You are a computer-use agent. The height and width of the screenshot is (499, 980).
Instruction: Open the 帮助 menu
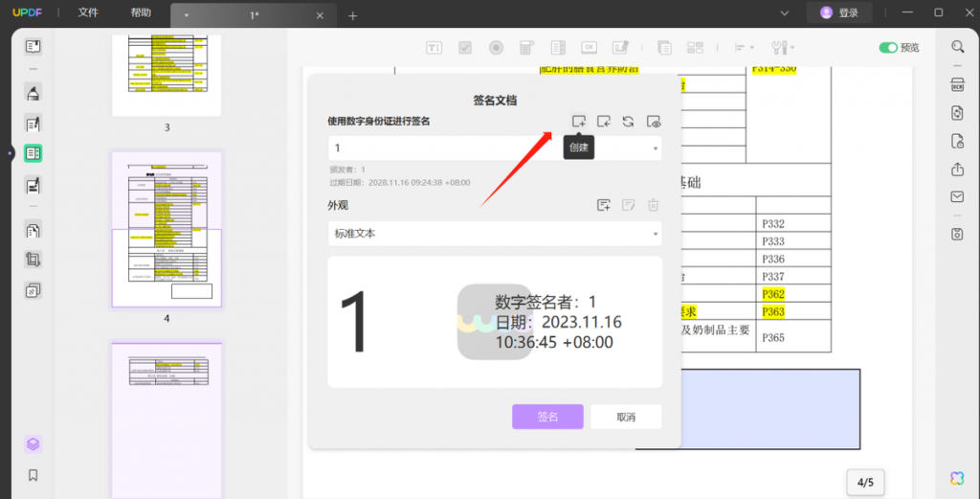coord(141,13)
